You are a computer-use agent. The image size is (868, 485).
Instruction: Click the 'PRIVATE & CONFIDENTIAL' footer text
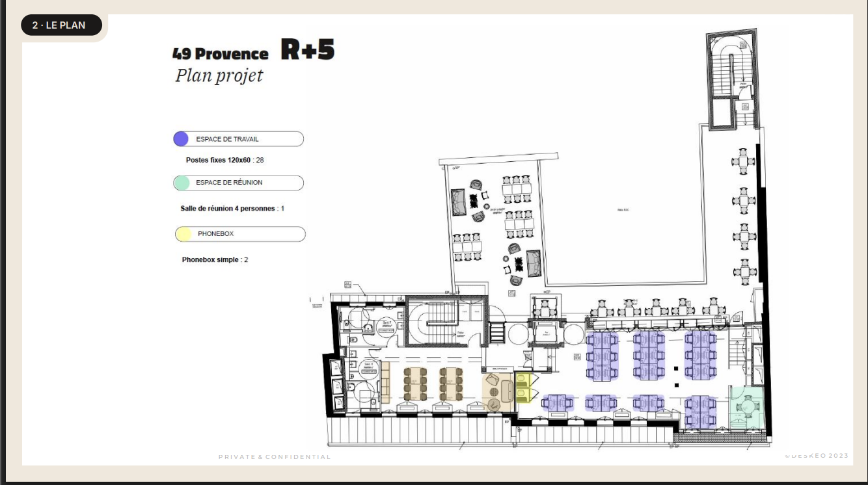[275, 457]
